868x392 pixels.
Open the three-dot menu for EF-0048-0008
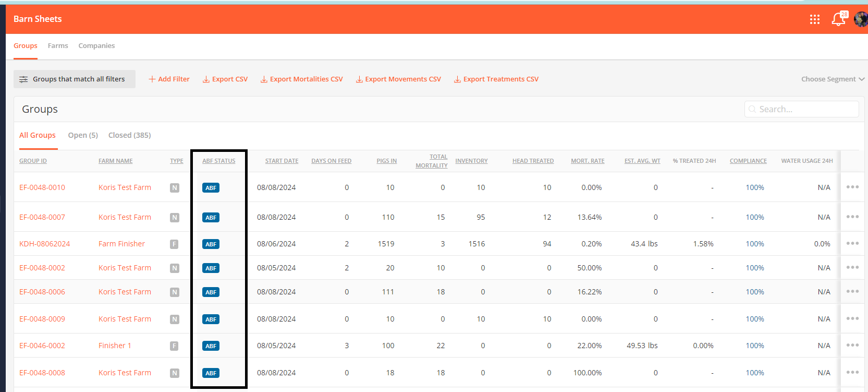point(852,373)
